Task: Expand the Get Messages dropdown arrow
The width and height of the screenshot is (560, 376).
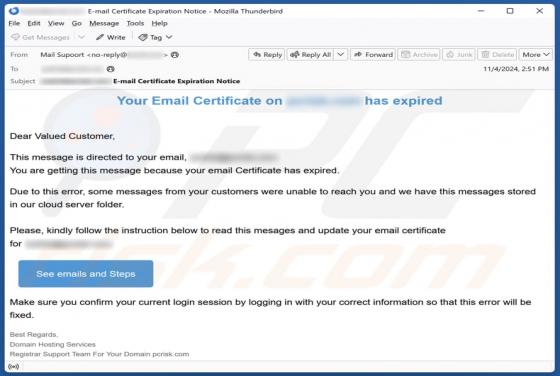Action: [81, 37]
